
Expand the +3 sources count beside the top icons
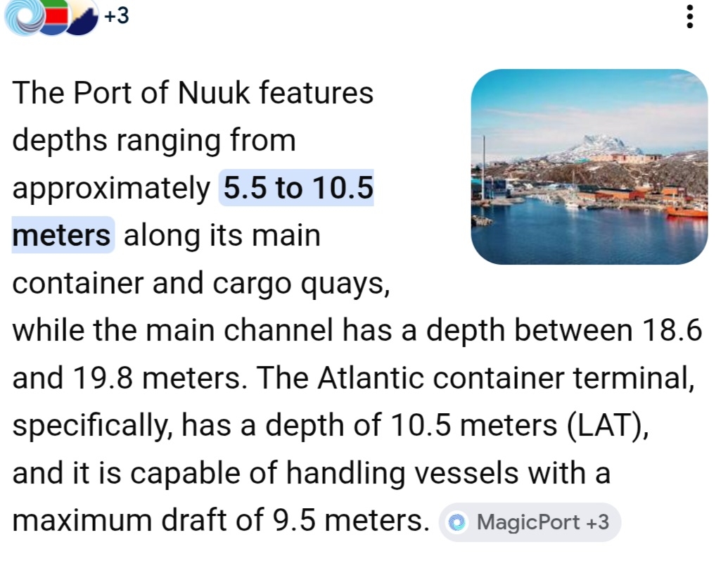117,15
